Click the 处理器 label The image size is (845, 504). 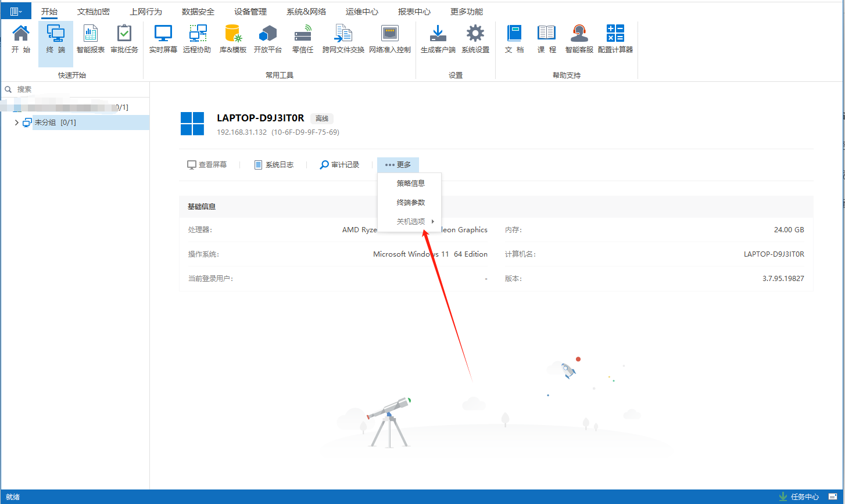coord(200,230)
